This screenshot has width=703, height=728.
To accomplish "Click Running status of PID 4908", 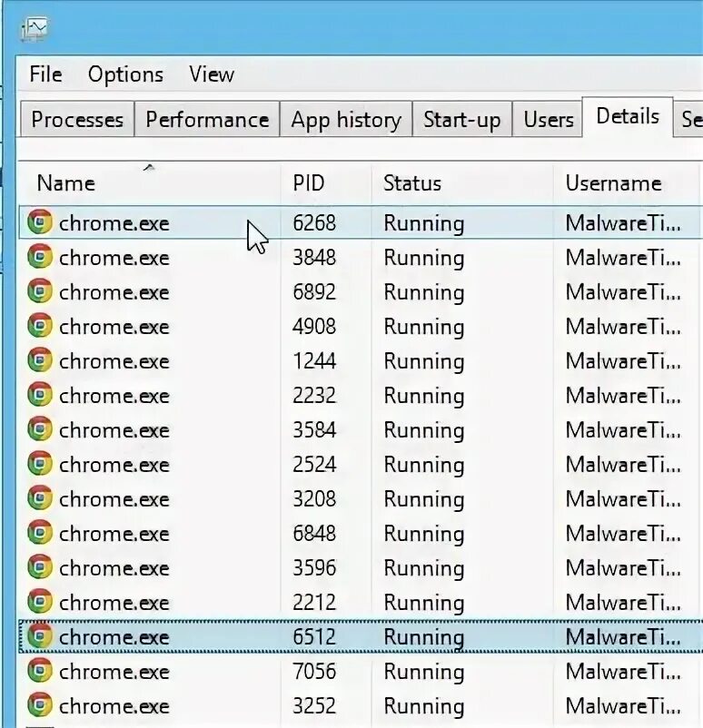I will click(424, 328).
